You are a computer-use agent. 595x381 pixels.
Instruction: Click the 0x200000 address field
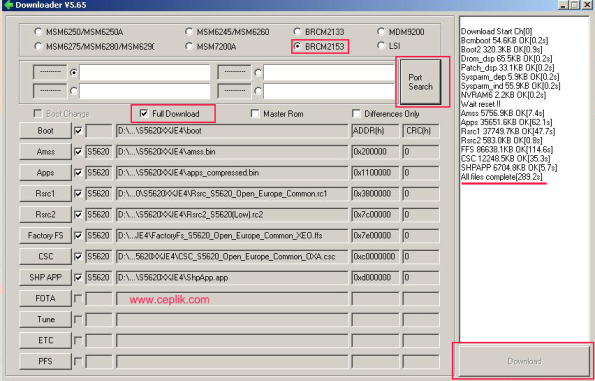375,152
